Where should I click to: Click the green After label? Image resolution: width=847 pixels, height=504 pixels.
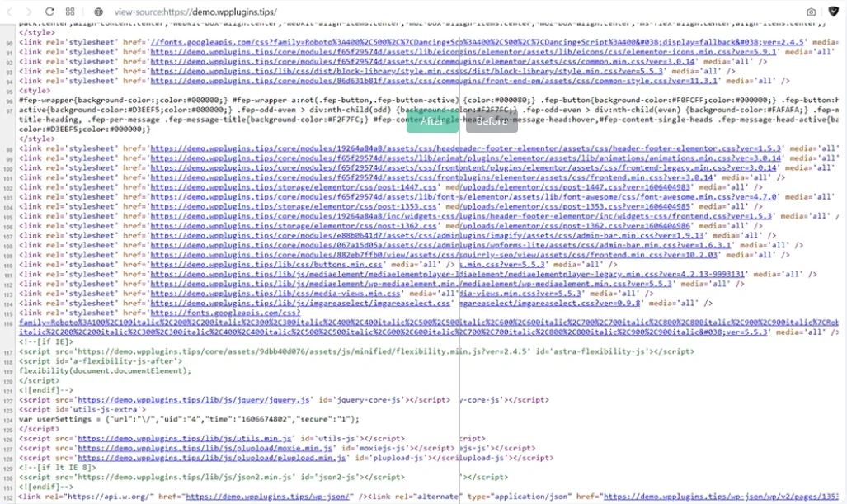click(432, 121)
